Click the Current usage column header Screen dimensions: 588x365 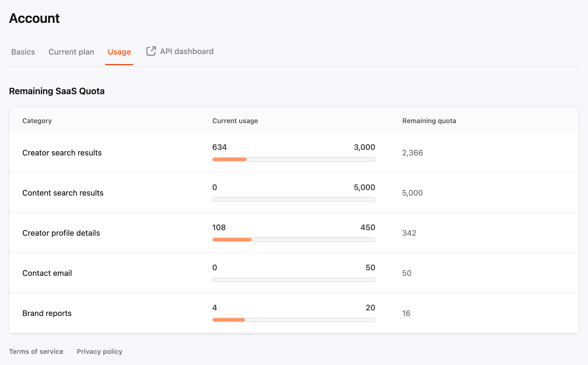235,121
